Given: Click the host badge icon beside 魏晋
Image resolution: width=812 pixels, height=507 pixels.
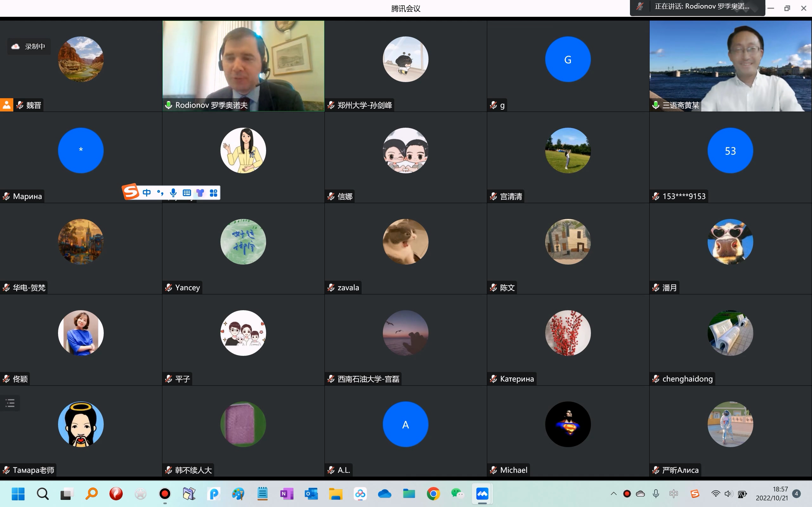Looking at the screenshot, I should 6,105.
